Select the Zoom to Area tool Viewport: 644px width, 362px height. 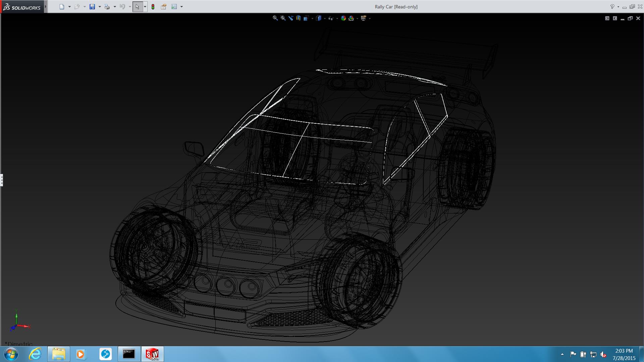(x=283, y=18)
